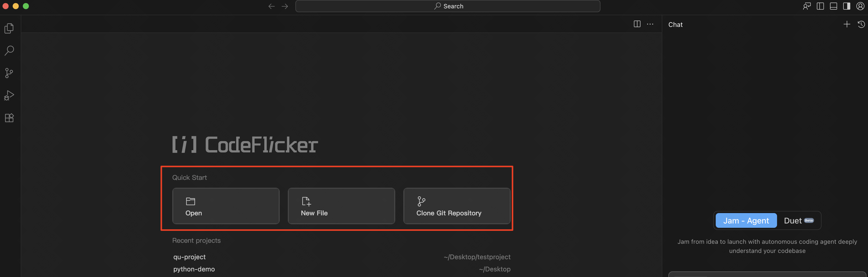Toggle the bottom panel layout button
The height and width of the screenshot is (277, 868).
point(833,6)
